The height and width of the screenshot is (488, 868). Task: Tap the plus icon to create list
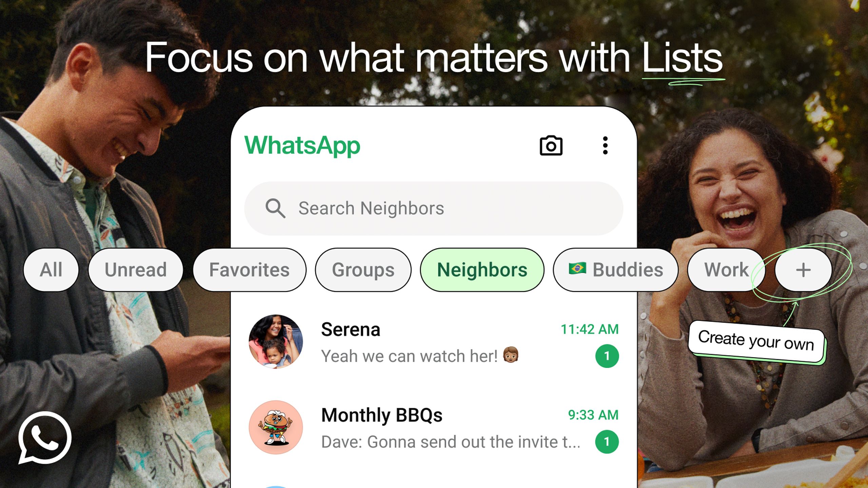(x=804, y=269)
